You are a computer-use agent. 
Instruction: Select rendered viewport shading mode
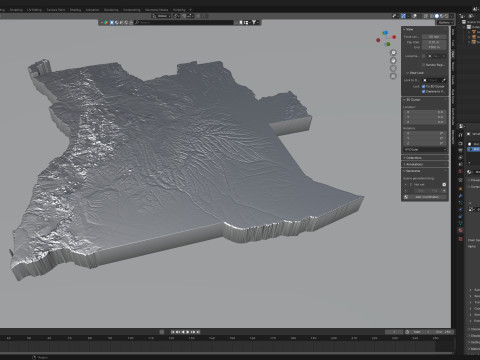click(x=447, y=16)
